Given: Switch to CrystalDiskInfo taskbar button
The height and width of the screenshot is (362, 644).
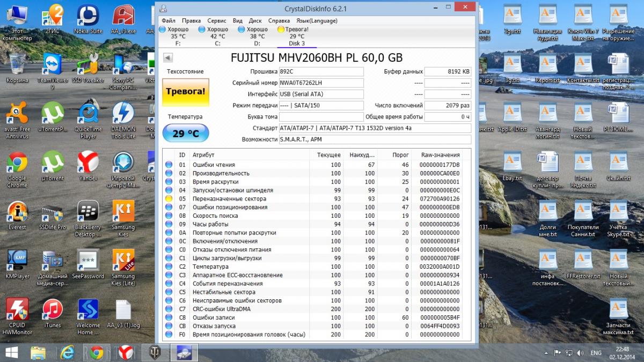Looking at the screenshot, I should [x=185, y=352].
